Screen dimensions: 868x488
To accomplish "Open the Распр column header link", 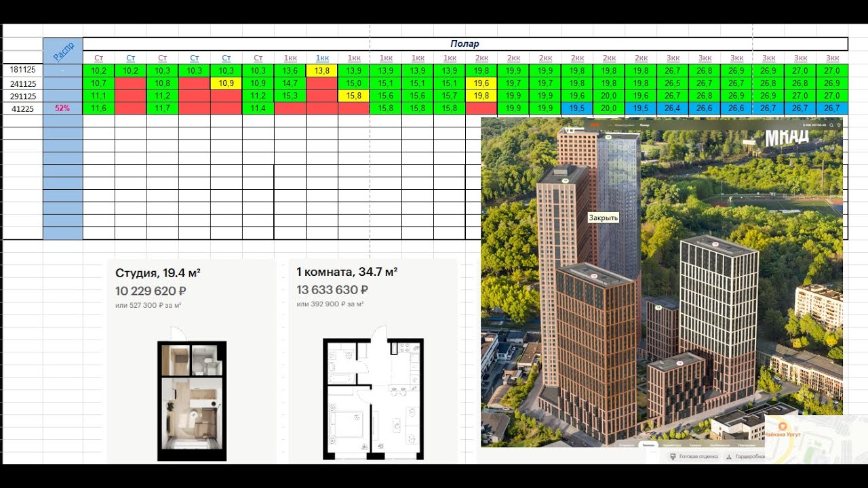I will tap(64, 52).
